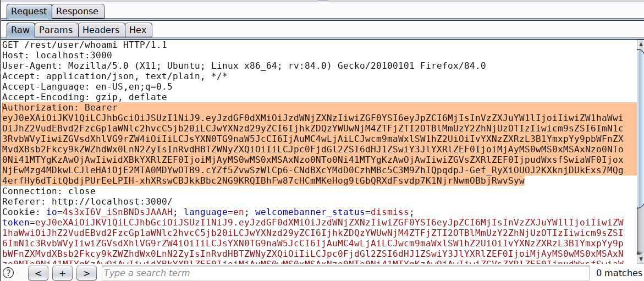Select the Raw view tab
The height and width of the screenshot is (281, 644).
20,30
